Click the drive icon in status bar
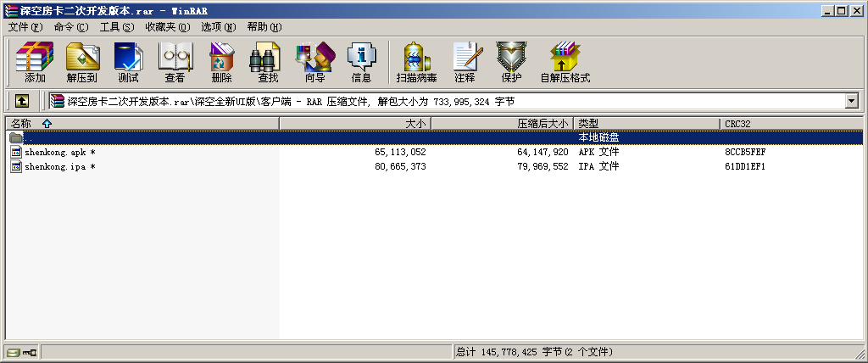Screen dimensions: 868x363 click(x=13, y=352)
